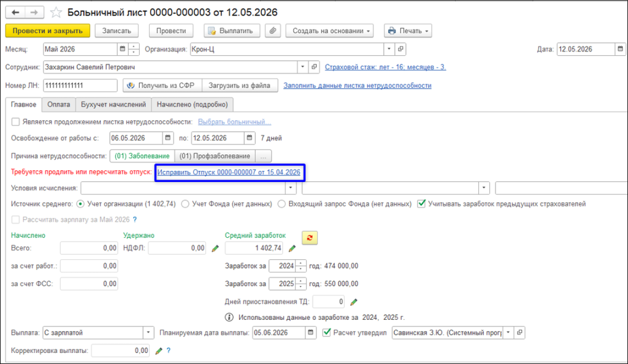Screen dimensions: 628x364
Task: Open more incapacity reasons with the ellipsis button
Action: tap(263, 156)
